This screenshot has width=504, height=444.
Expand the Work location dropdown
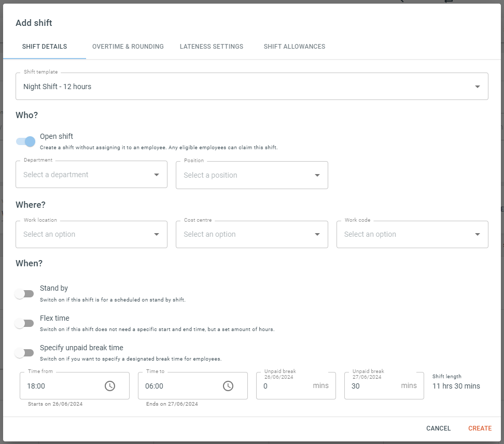click(x=91, y=234)
